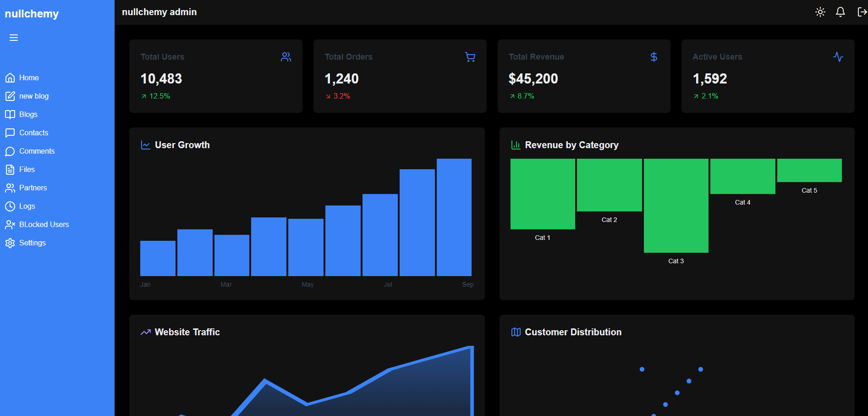Click the Total Orders cart icon

(470, 57)
